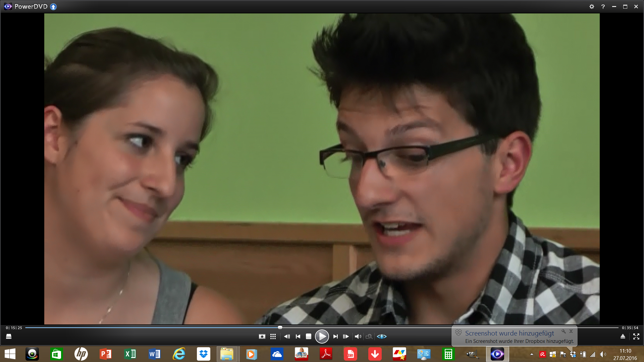Screen dimensions: 644x362
Task: Skip to previous chapter
Action: (x=298, y=336)
